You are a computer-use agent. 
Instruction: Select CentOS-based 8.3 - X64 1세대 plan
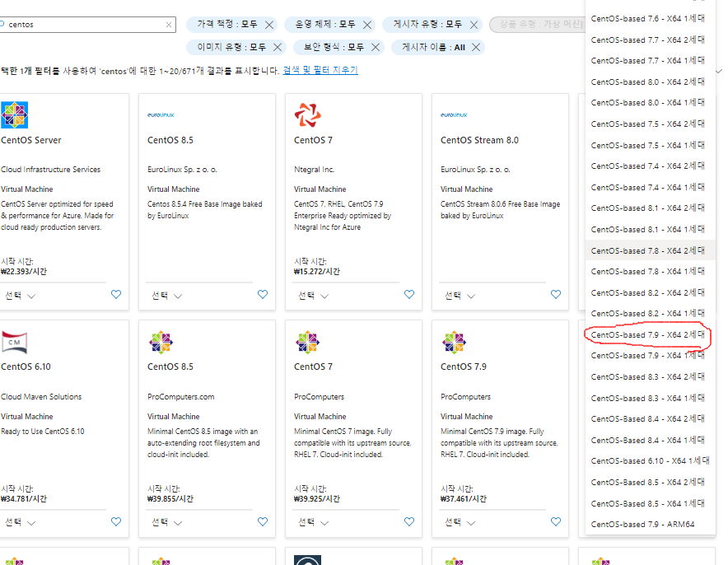[649, 399]
